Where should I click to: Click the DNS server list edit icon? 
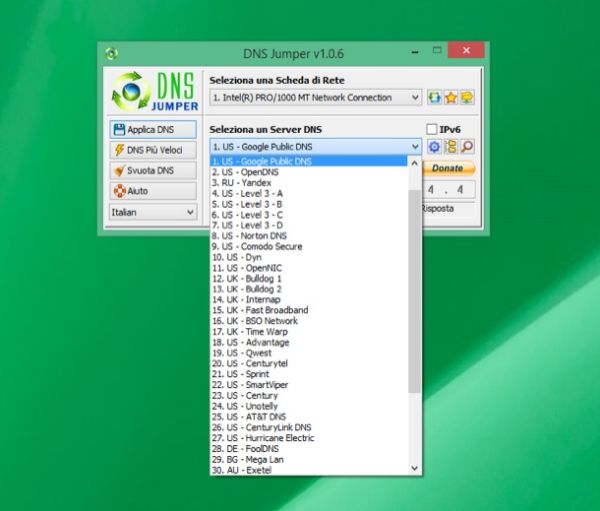click(x=451, y=147)
